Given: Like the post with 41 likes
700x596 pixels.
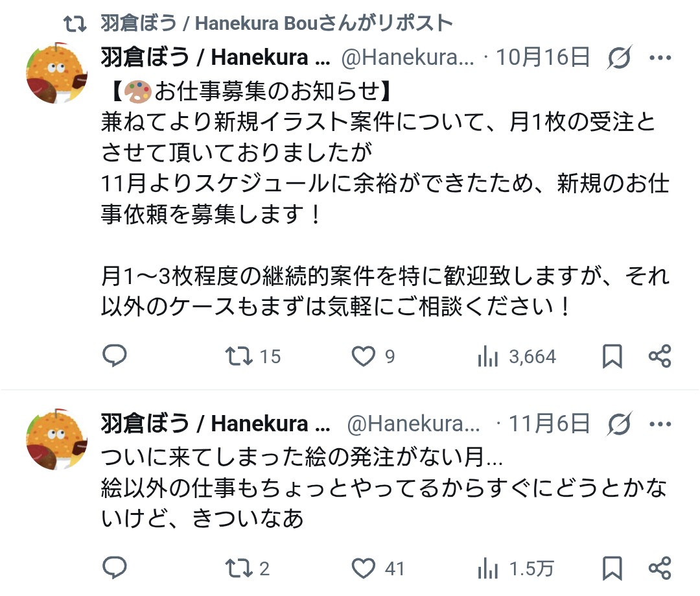Looking at the screenshot, I should pos(364,568).
